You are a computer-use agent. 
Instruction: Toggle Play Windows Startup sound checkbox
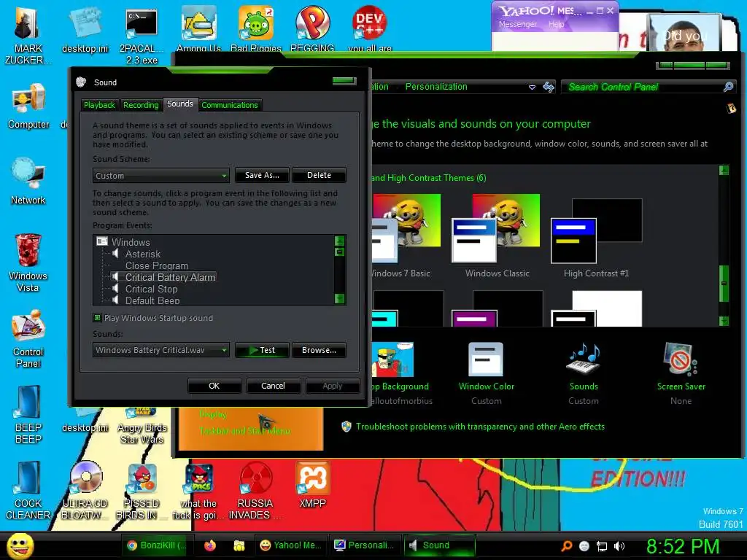(x=97, y=318)
